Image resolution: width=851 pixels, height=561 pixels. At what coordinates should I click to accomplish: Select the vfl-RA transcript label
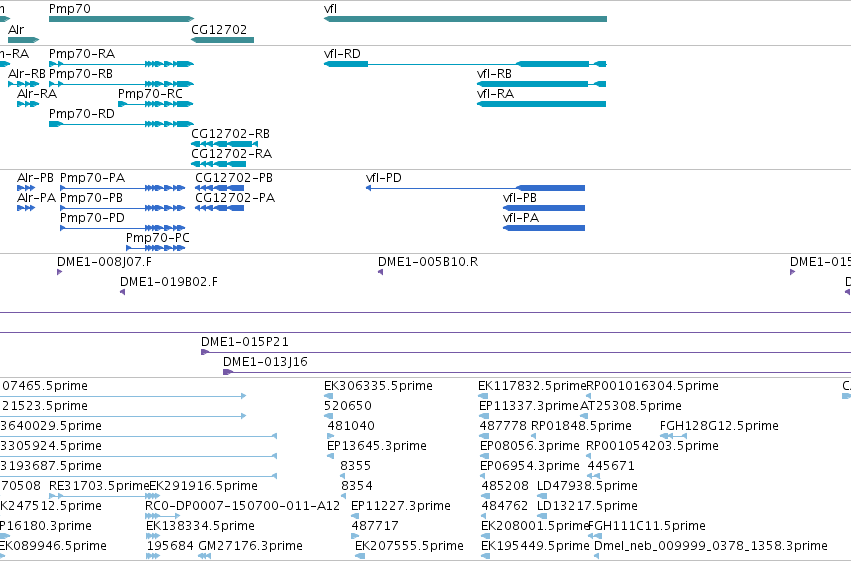tap(495, 94)
